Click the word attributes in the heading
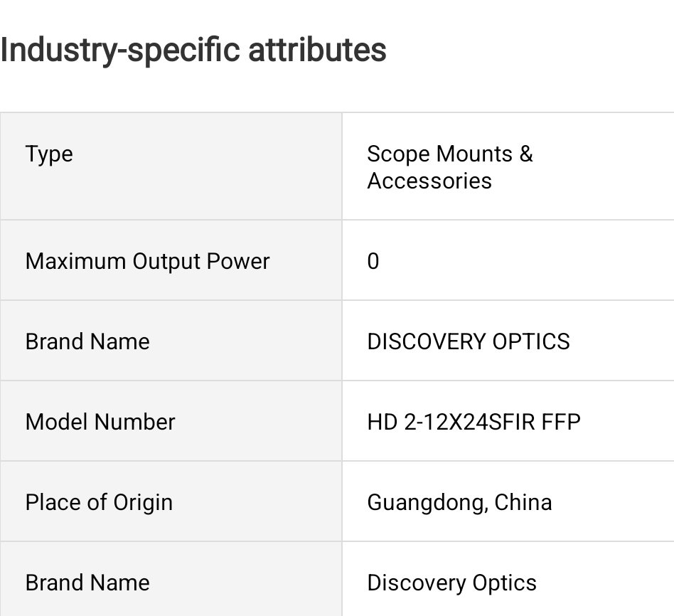This screenshot has width=674, height=616. (318, 50)
